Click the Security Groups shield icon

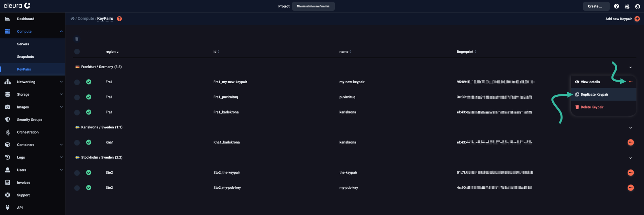click(x=7, y=120)
